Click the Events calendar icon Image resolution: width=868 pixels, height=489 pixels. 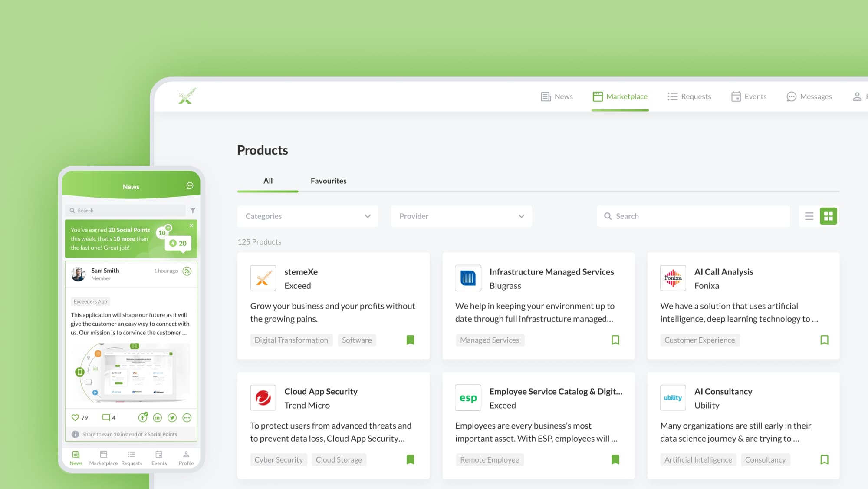coord(736,96)
